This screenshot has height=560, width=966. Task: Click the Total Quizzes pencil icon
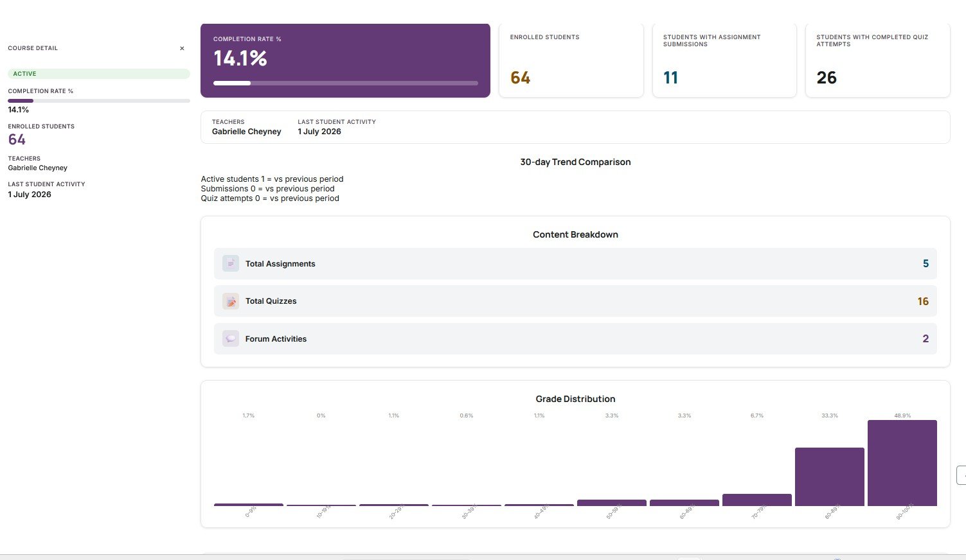click(x=231, y=301)
